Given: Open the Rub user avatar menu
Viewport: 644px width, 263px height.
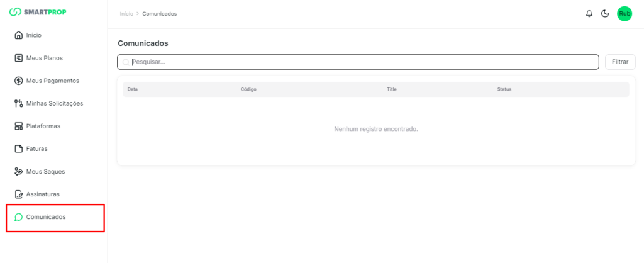Looking at the screenshot, I should click(624, 14).
